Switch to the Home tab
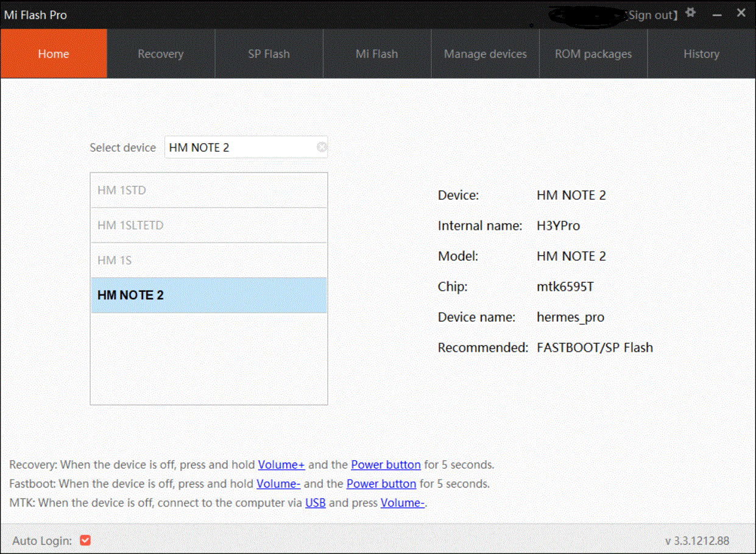 point(54,54)
